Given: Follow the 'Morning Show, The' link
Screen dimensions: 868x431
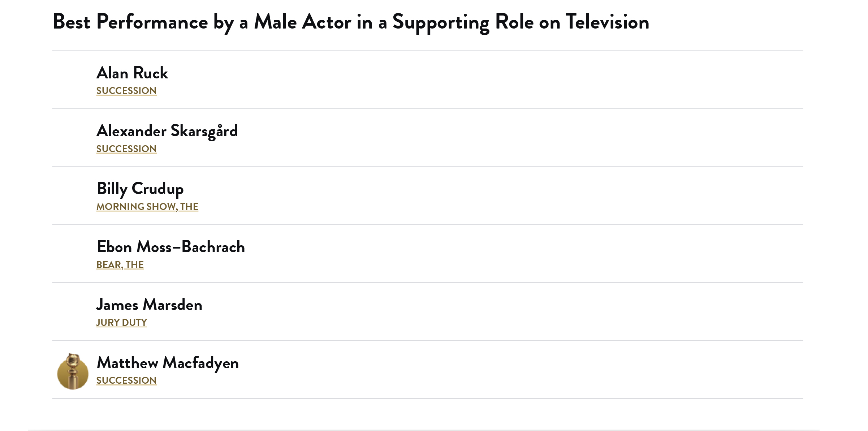Looking at the screenshot, I should tap(147, 207).
